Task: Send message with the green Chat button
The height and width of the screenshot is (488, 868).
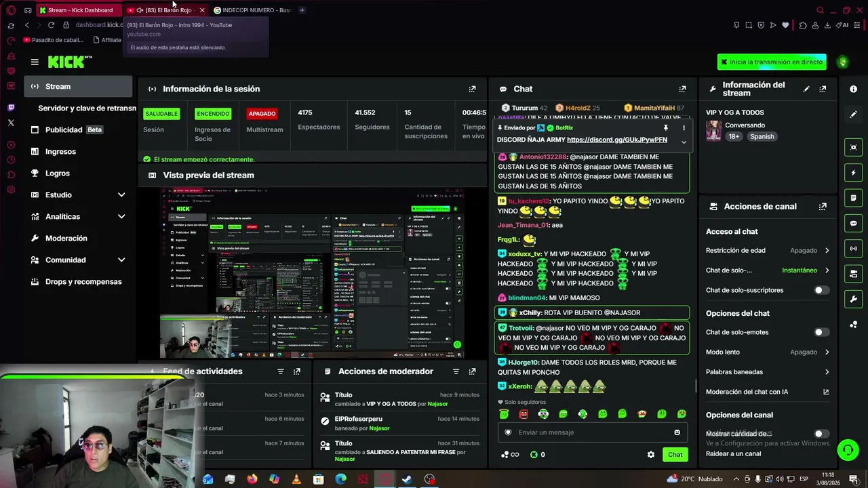Action: 675,455
